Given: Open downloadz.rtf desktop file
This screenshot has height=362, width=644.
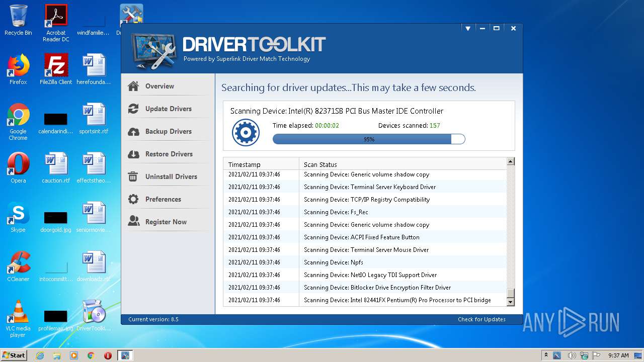Looking at the screenshot, I should pyautogui.click(x=94, y=266).
